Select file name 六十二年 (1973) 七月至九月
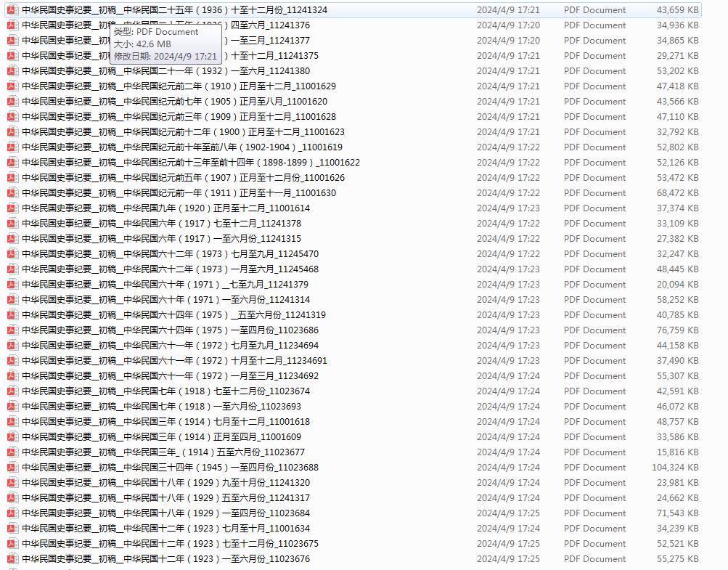 [x=170, y=254]
